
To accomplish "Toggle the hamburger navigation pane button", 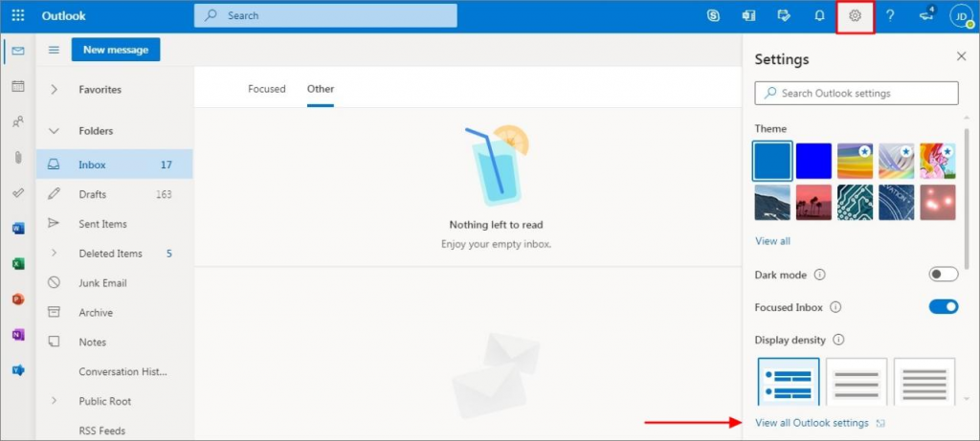I will [54, 50].
